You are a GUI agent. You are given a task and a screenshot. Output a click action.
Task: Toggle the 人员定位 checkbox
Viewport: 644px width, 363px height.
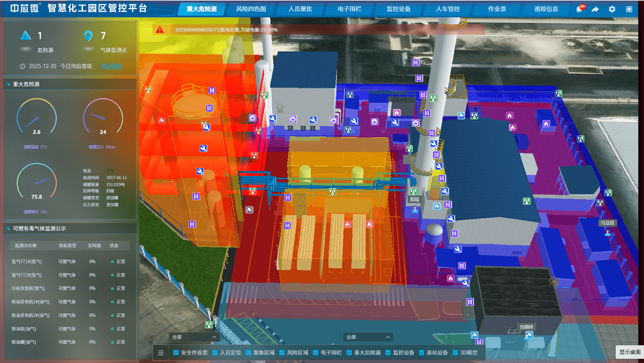pyautogui.click(x=215, y=353)
